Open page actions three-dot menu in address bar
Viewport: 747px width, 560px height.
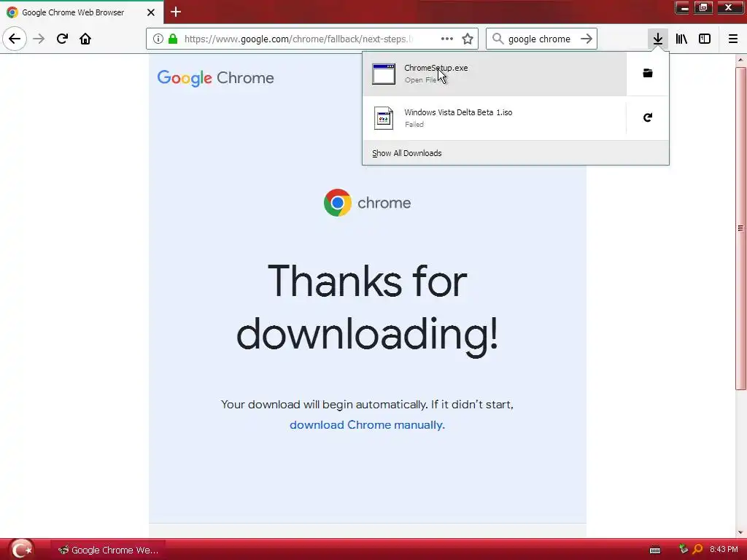pyautogui.click(x=447, y=39)
